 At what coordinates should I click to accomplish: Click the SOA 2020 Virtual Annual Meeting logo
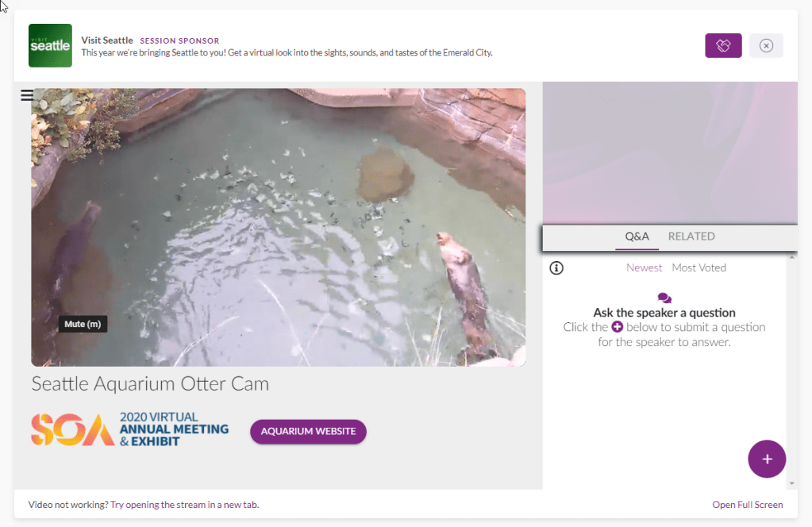tap(129, 429)
